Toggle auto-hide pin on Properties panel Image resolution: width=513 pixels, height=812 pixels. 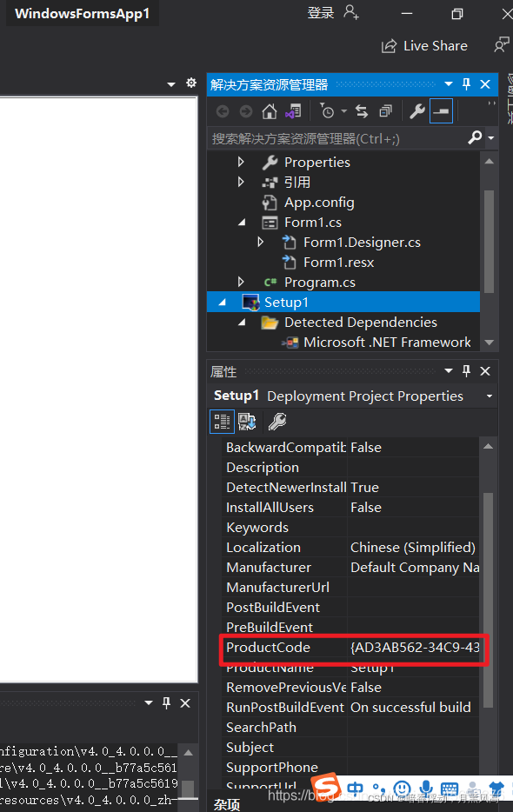click(x=466, y=371)
